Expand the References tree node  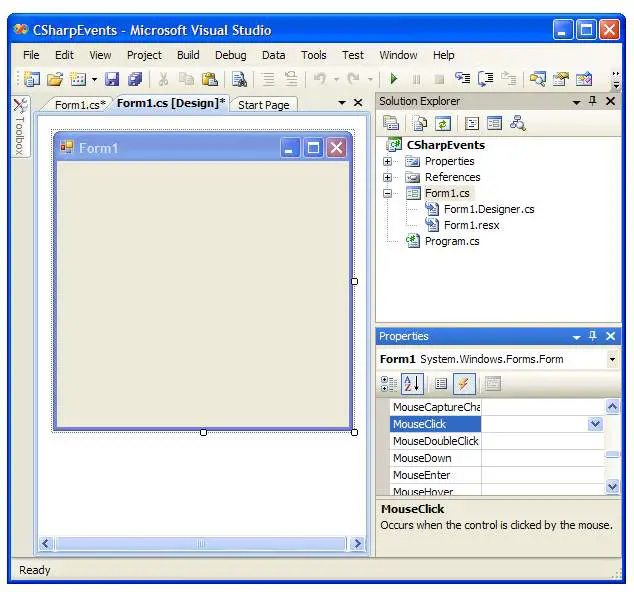click(x=387, y=177)
